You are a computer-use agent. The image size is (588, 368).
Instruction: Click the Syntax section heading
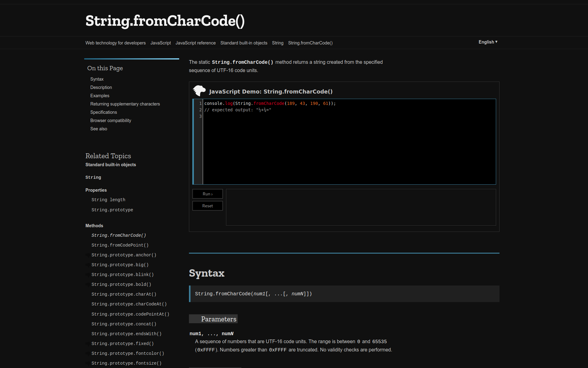click(207, 273)
